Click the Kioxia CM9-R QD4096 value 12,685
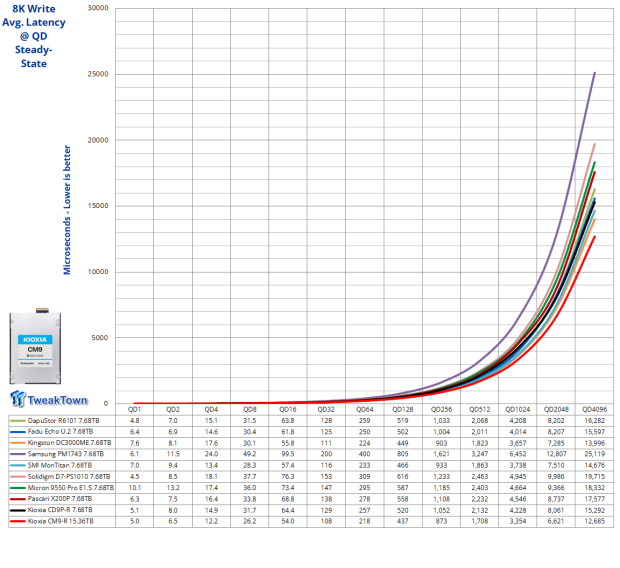Image resolution: width=620 pixels, height=568 pixels. (x=595, y=521)
